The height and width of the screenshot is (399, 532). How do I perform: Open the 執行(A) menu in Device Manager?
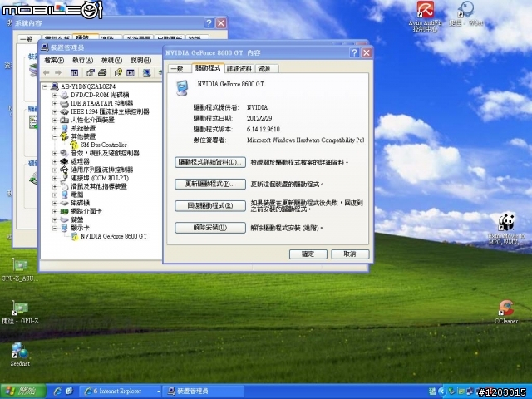tap(83, 60)
